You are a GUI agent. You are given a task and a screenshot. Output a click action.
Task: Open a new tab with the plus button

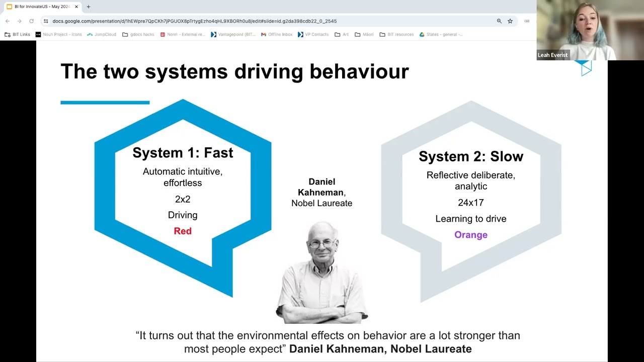[x=89, y=7]
